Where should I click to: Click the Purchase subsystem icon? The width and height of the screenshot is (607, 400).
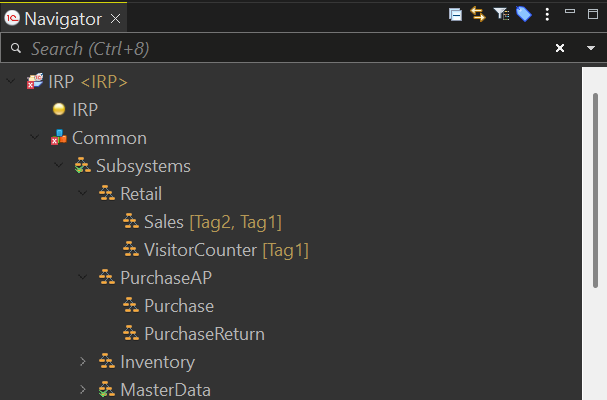coord(131,305)
